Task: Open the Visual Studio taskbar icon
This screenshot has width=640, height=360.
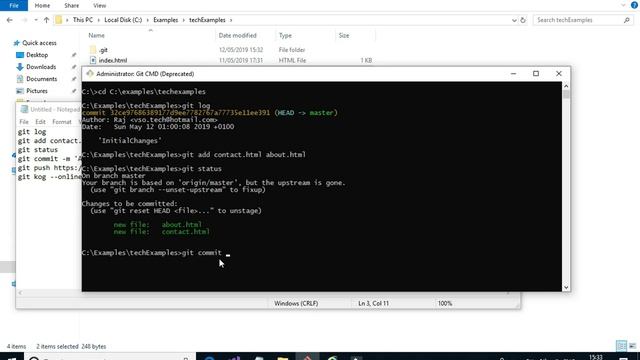Action: [234, 358]
